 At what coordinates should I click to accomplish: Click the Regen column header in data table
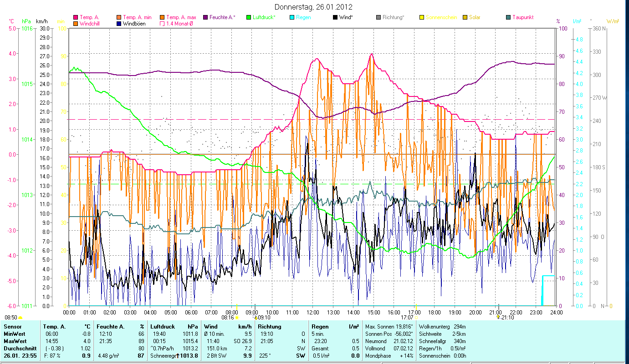[x=319, y=327]
